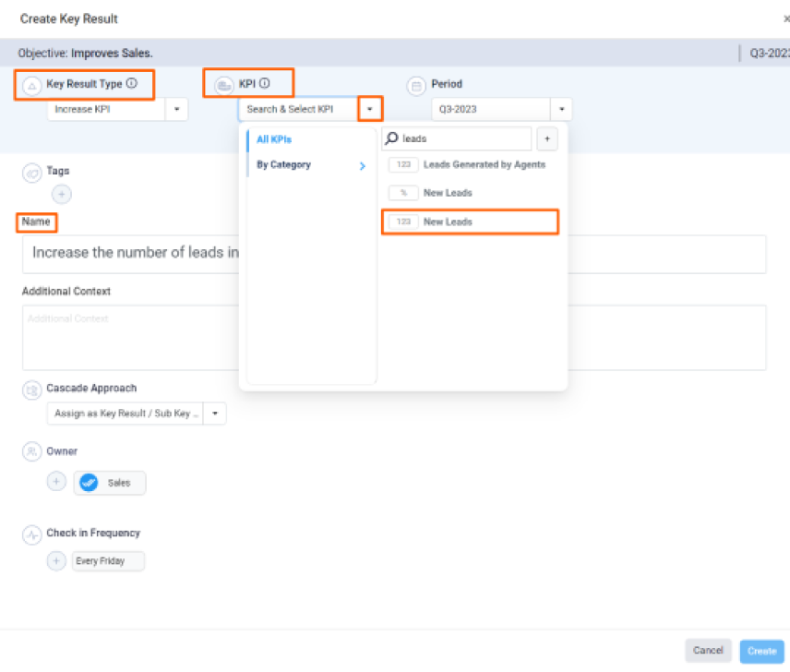Choose the numeric 123 New Leads KPI
Image resolution: width=790 pixels, height=672 pixels.
470,222
